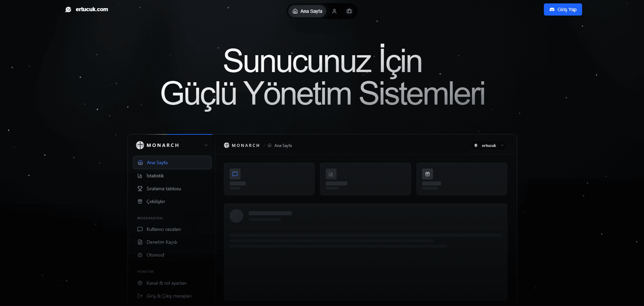Click the speech bubble icon on the first card

coord(235,174)
